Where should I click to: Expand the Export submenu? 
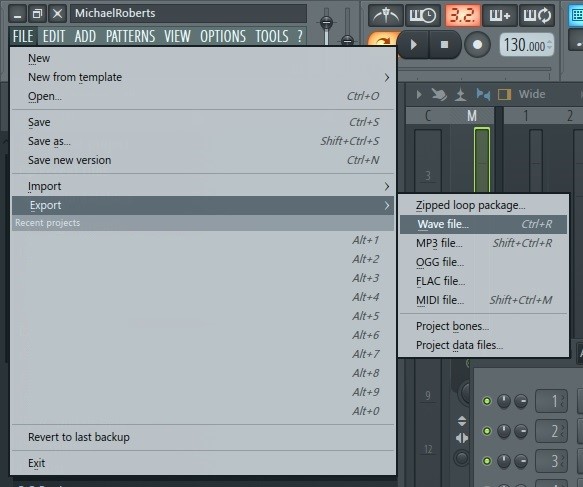click(x=203, y=206)
